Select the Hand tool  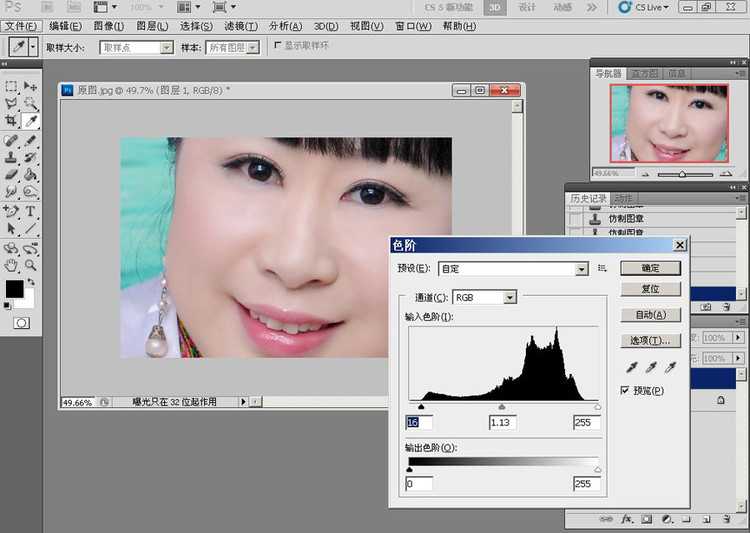coord(11,265)
